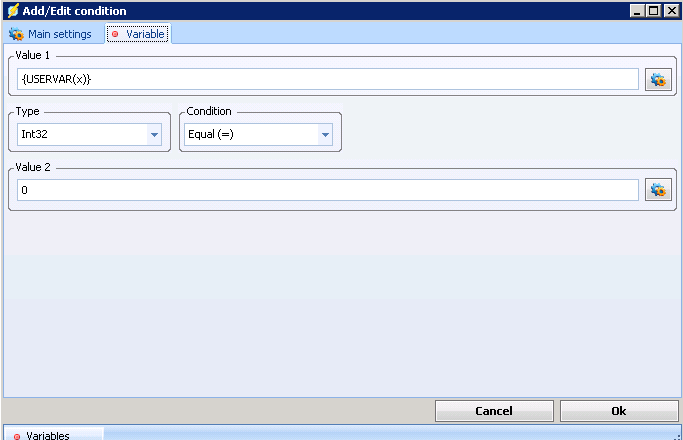Focus the Value 2 input field

327,190
